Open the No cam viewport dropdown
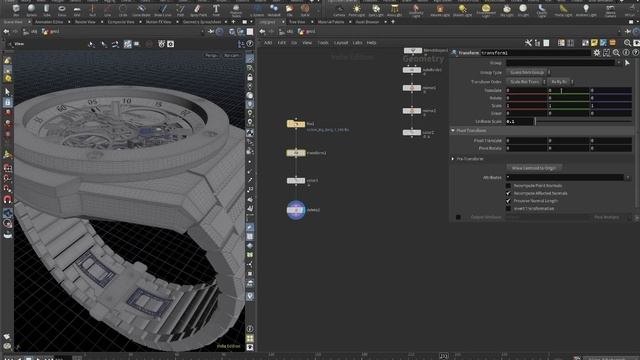 tap(232, 55)
